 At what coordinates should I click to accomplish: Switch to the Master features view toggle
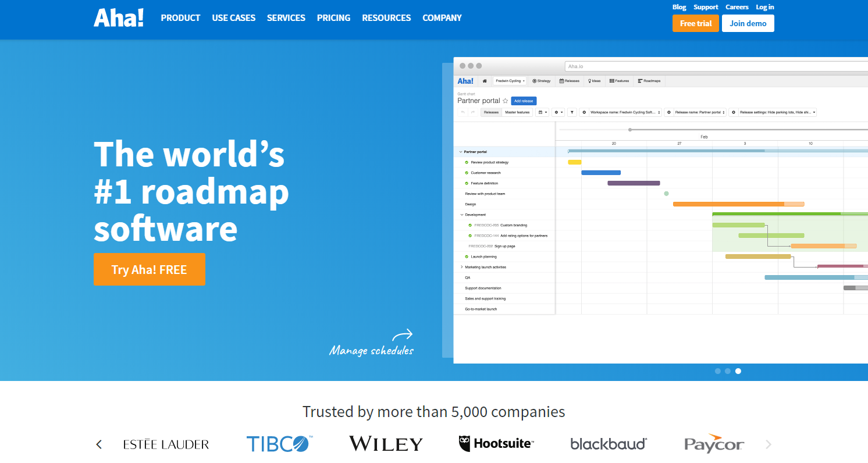(x=517, y=112)
